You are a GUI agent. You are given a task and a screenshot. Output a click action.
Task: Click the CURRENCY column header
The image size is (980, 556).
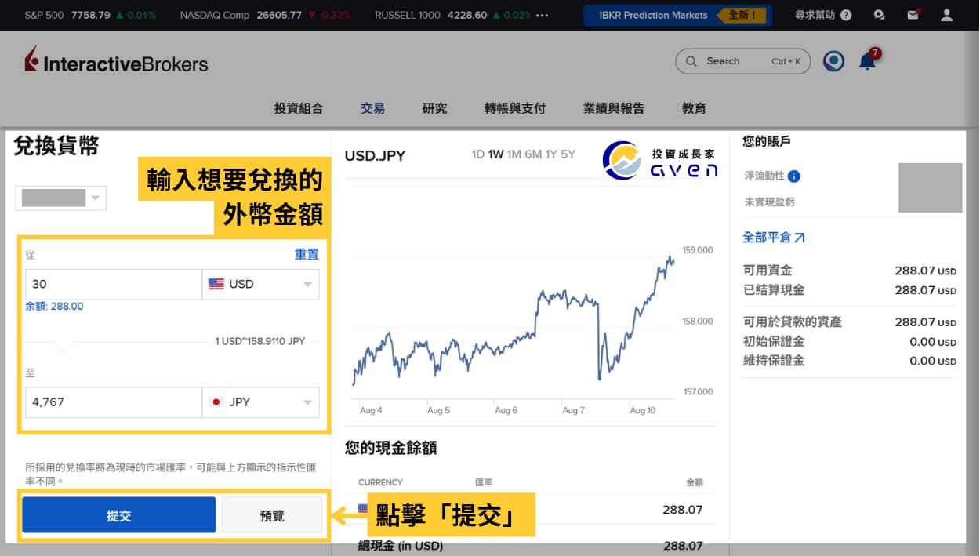[x=380, y=482]
